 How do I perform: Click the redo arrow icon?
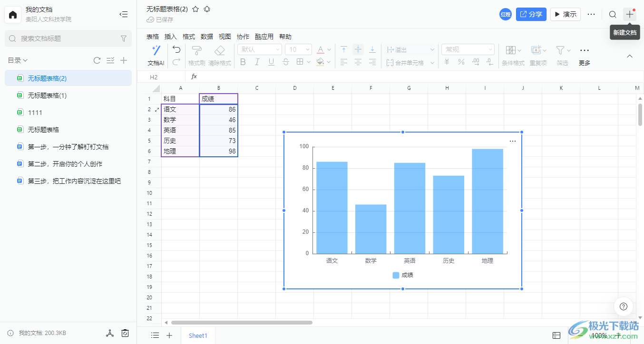coord(176,62)
